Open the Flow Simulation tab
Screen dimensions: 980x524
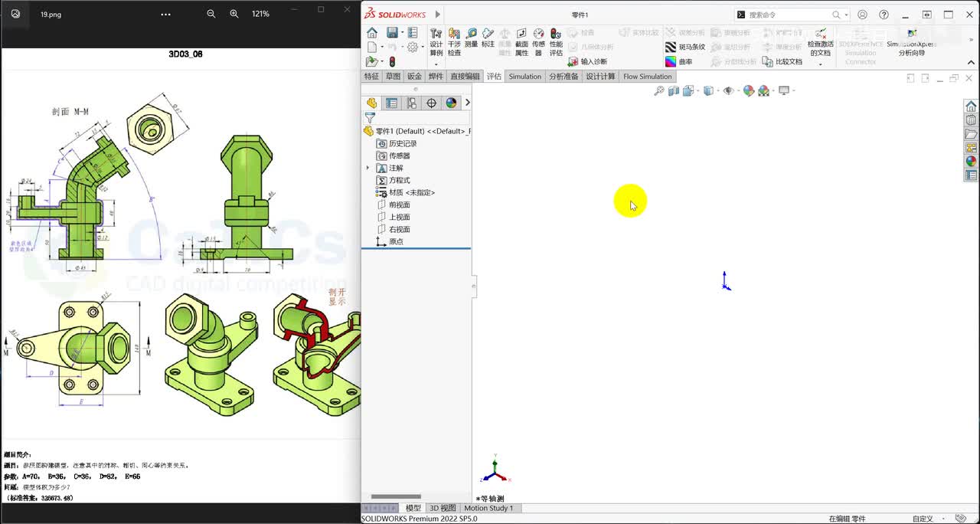pyautogui.click(x=647, y=77)
